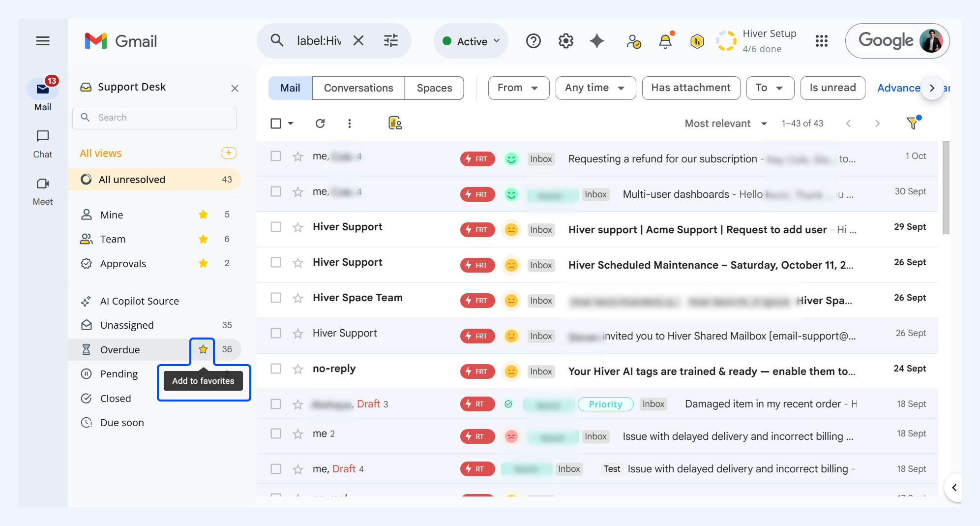Viewport: 980px width, 526px height.
Task: Open the Gmail logo home link
Action: click(x=121, y=41)
